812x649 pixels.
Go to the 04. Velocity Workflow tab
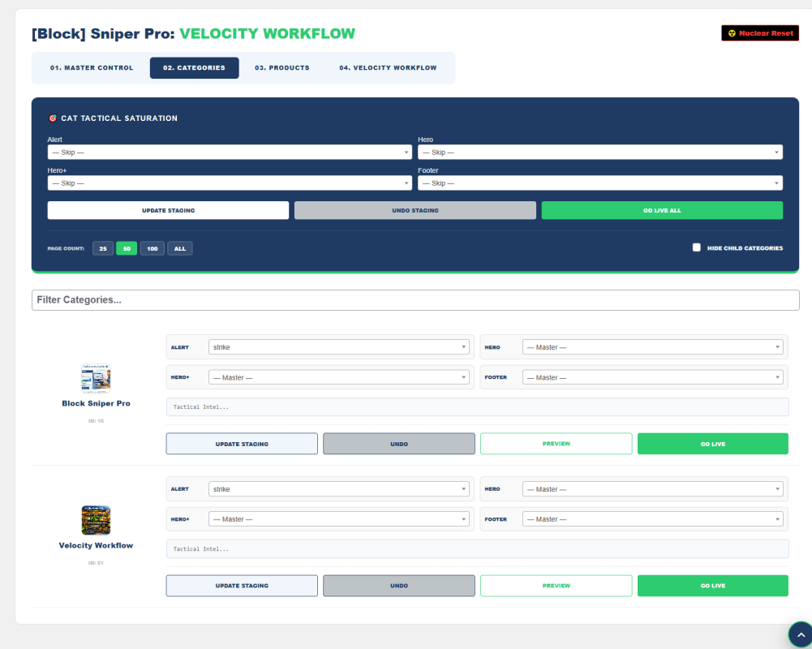tap(388, 68)
